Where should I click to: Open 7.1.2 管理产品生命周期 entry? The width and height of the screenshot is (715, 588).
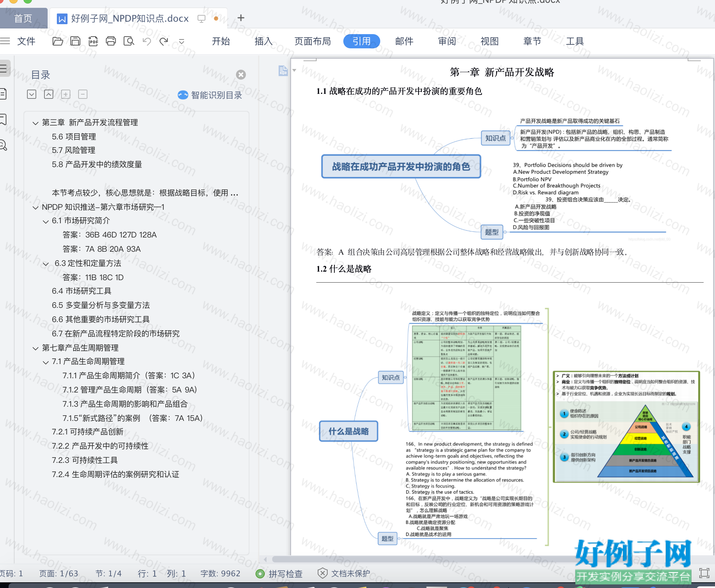click(130, 390)
